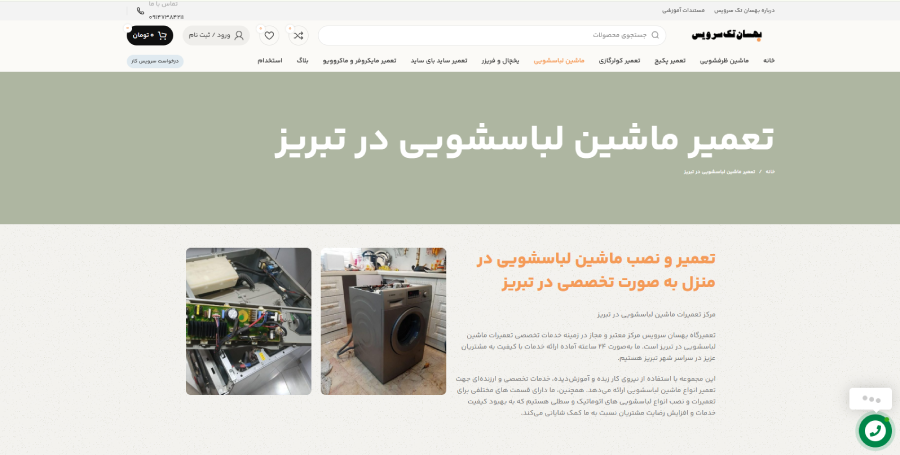Open تعمیر مایکروفر و ماکروویو menu item
Screen dimensions: 900x455
(359, 61)
